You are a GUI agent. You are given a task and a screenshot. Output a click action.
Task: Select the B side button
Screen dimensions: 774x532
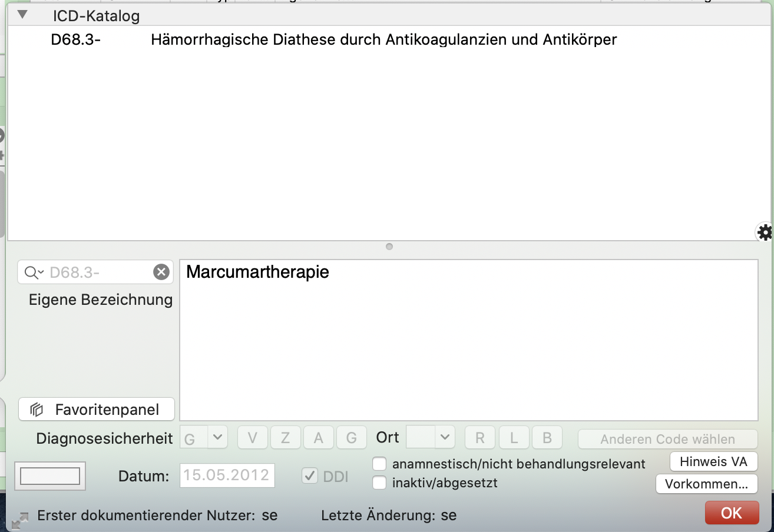[547, 438]
